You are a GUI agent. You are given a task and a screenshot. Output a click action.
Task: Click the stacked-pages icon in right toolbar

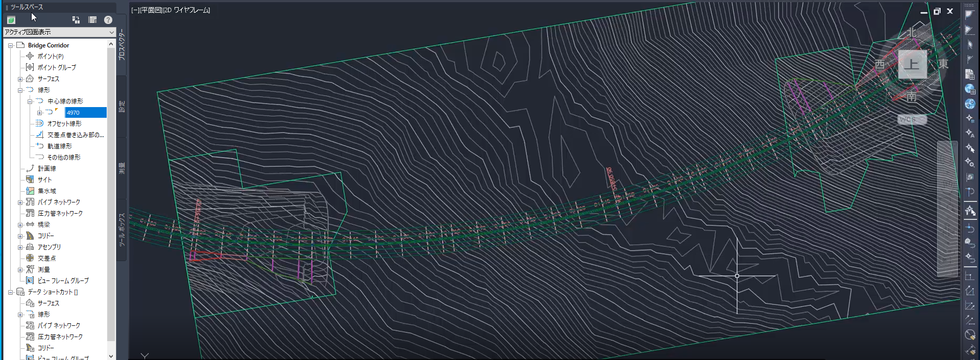click(x=970, y=74)
